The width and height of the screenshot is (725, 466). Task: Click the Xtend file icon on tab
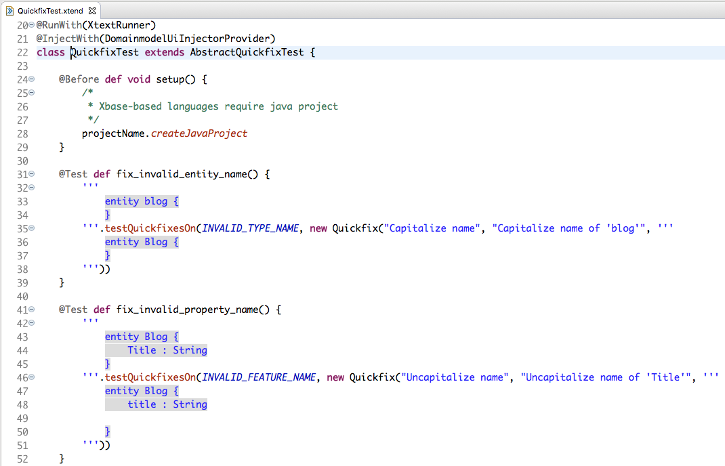10,10
